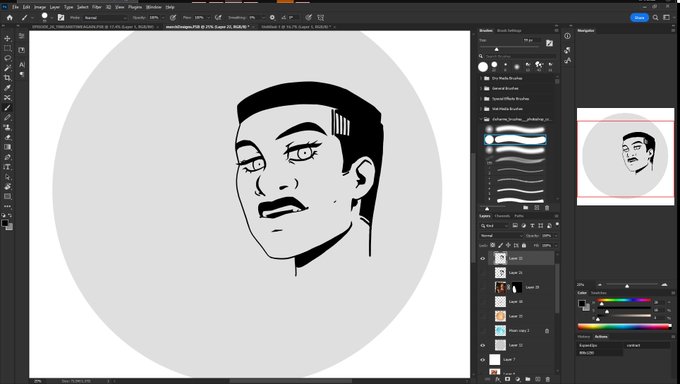680x384 pixels.
Task: Click the Navigator preview thumbnail
Action: pos(625,157)
